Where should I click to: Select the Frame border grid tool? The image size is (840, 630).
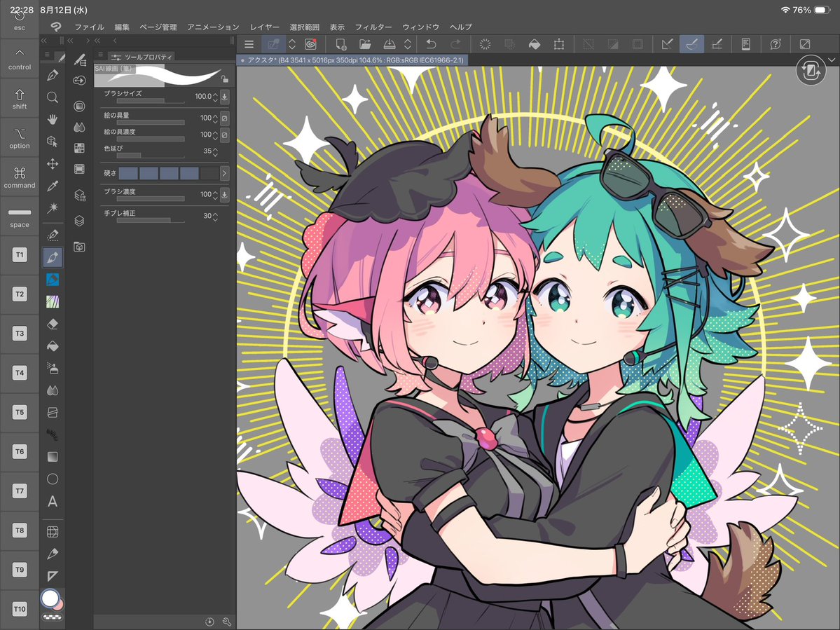coord(53,531)
